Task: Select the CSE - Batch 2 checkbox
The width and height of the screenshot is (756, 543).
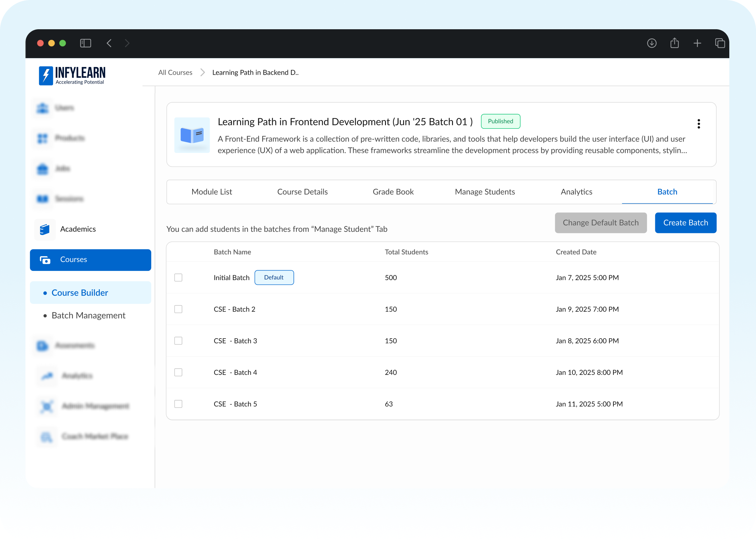Action: pyautogui.click(x=178, y=309)
